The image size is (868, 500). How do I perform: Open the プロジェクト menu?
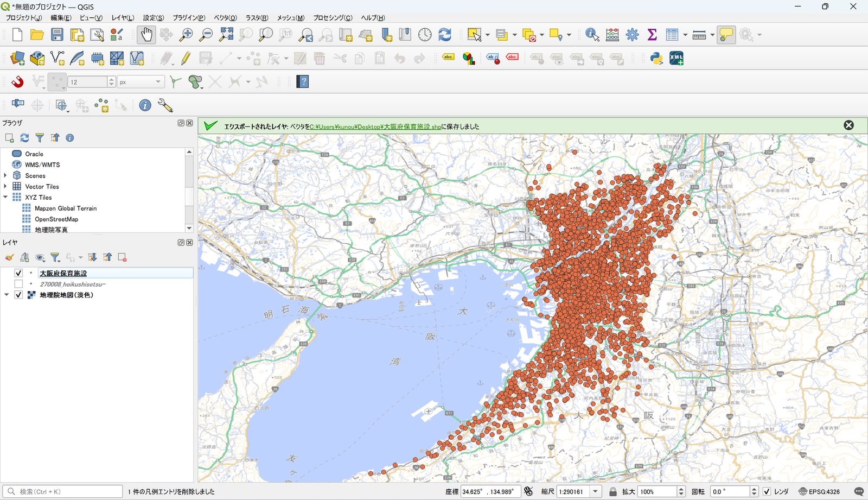24,18
